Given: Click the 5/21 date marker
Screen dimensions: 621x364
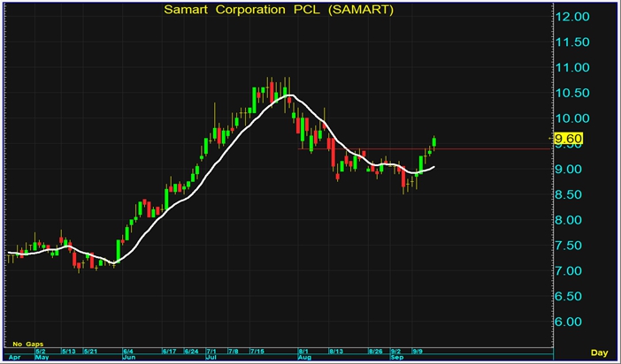Looking at the screenshot, I should click(90, 351).
